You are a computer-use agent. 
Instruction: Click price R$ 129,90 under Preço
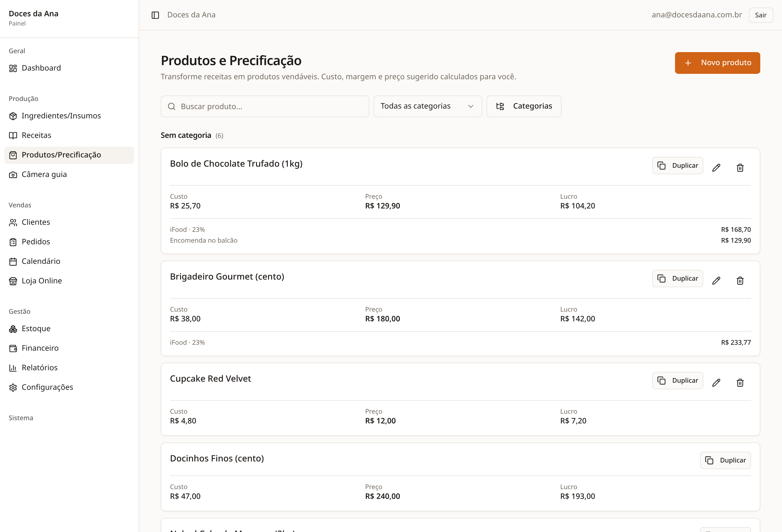click(x=382, y=206)
